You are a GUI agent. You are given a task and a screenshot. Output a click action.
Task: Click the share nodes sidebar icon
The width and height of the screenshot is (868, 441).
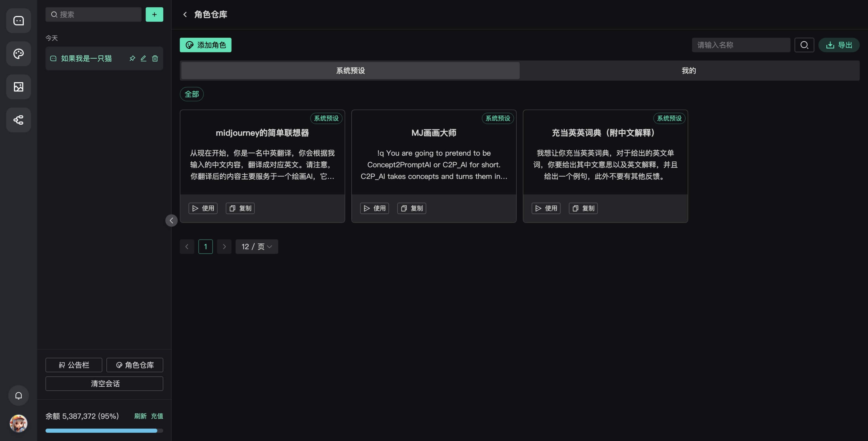pyautogui.click(x=18, y=120)
